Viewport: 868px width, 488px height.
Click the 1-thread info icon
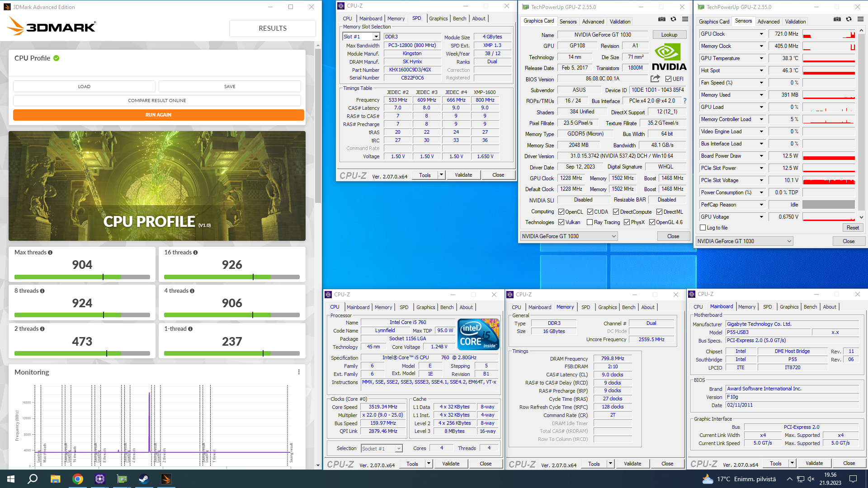pyautogui.click(x=190, y=329)
